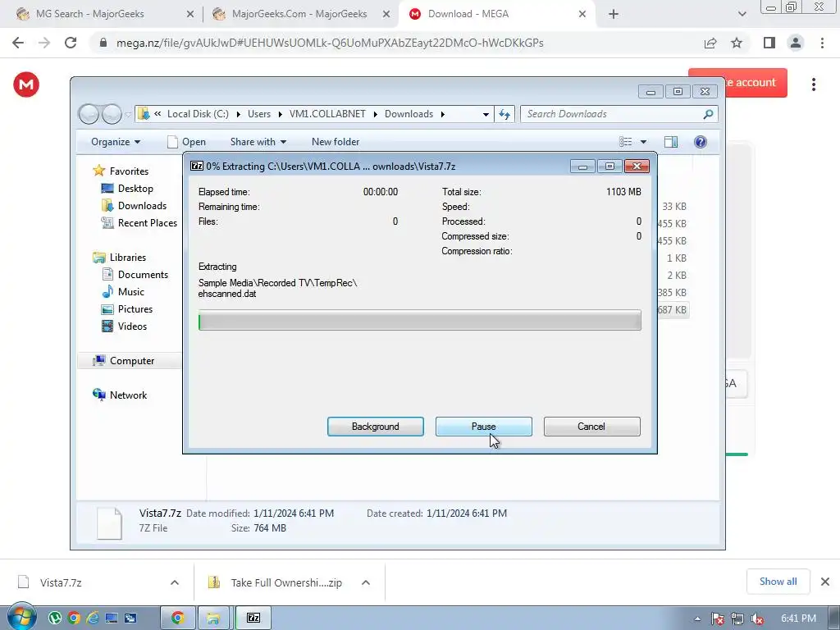Open a new Chrome tab

[614, 14]
